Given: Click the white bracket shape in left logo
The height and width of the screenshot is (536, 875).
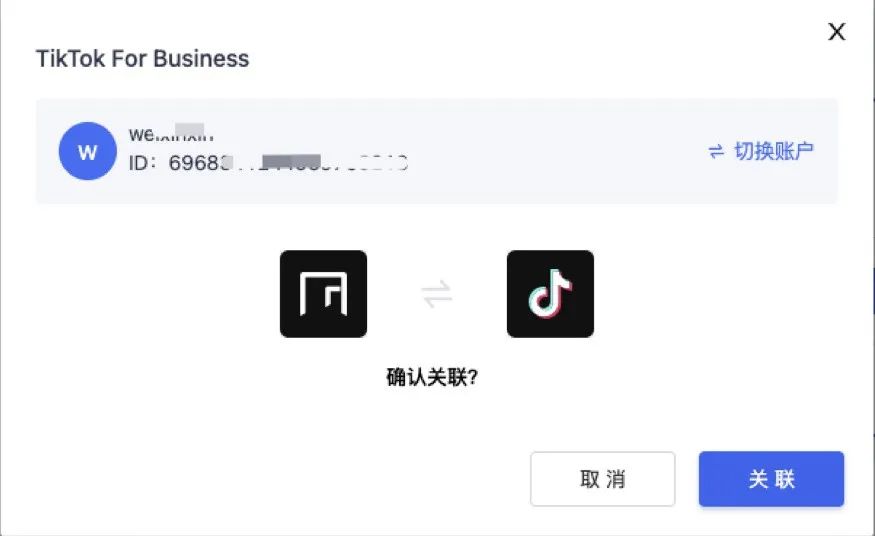Looking at the screenshot, I should 324,294.
